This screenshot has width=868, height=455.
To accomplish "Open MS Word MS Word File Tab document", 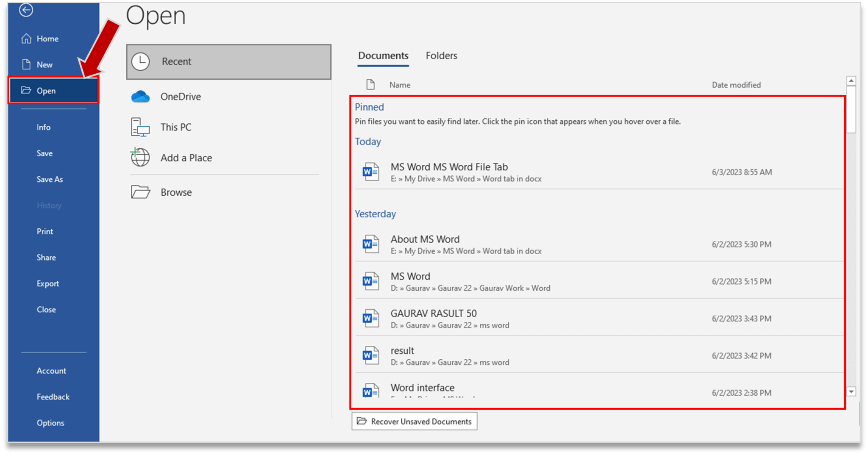I will [599, 172].
